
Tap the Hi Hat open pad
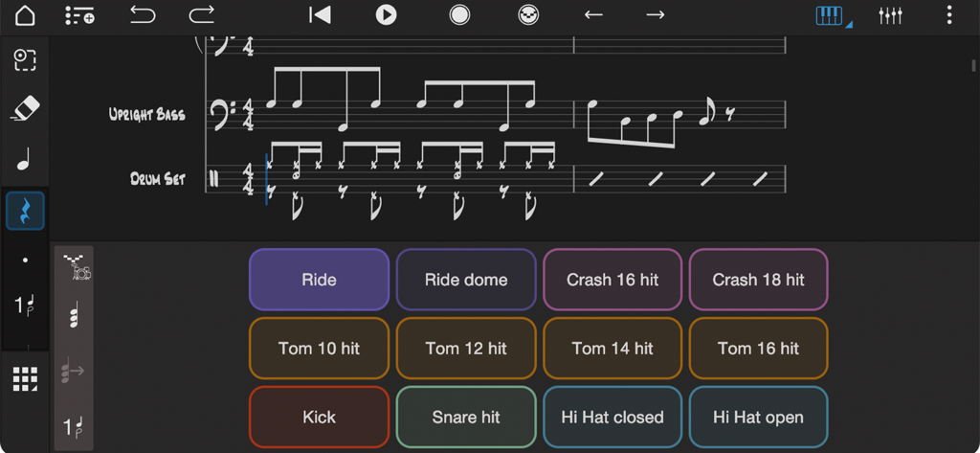point(759,417)
